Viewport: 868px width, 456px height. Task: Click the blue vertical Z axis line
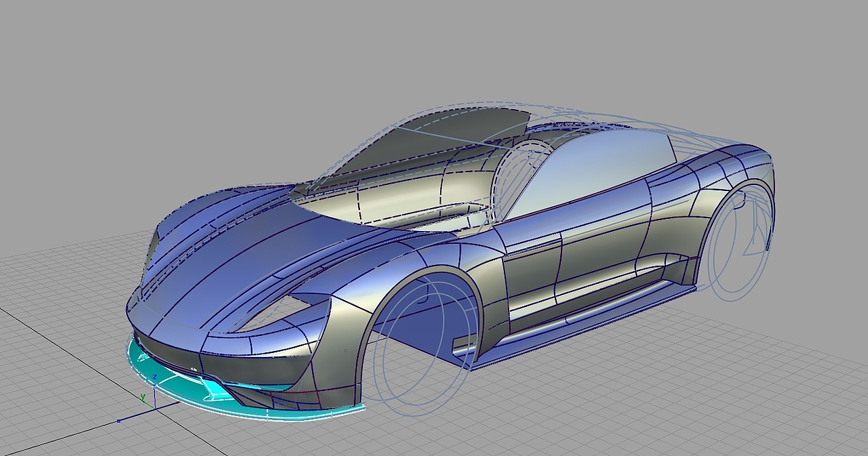point(155,394)
